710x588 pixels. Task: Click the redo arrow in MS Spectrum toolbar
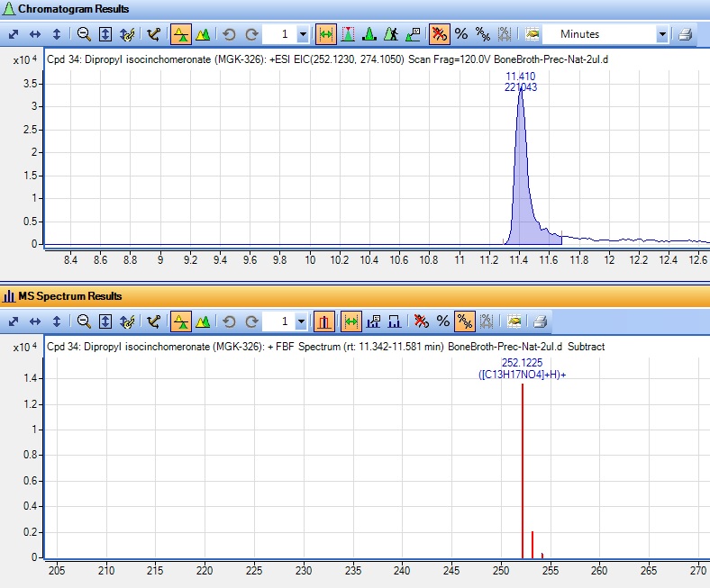click(251, 321)
